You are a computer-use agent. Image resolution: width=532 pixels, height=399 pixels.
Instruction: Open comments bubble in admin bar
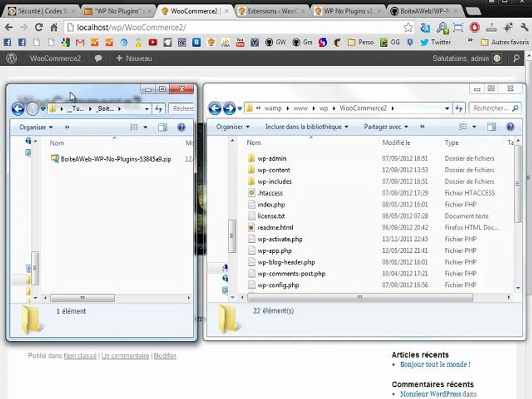[99, 58]
